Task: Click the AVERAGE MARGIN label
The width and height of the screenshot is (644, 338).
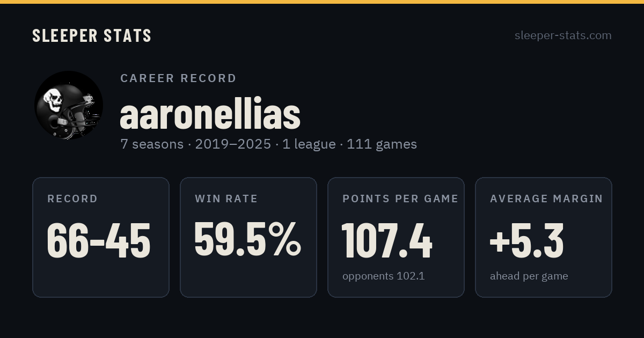Action: tap(546, 199)
